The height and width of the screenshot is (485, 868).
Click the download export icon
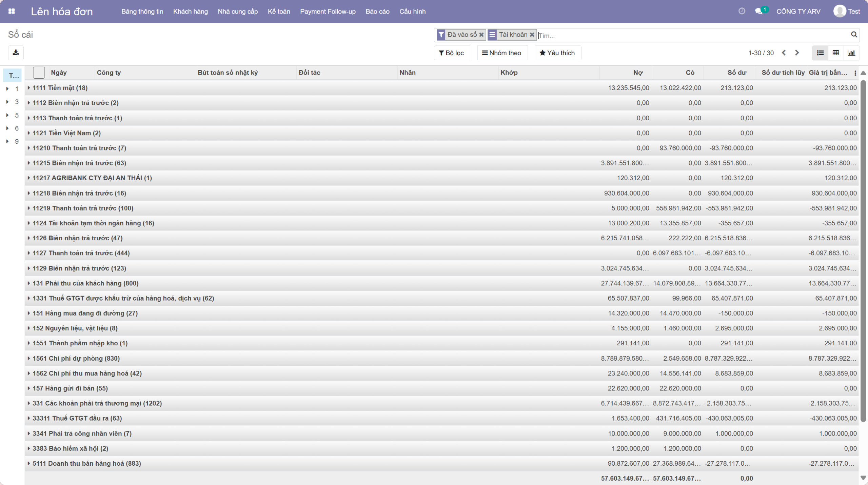[16, 53]
